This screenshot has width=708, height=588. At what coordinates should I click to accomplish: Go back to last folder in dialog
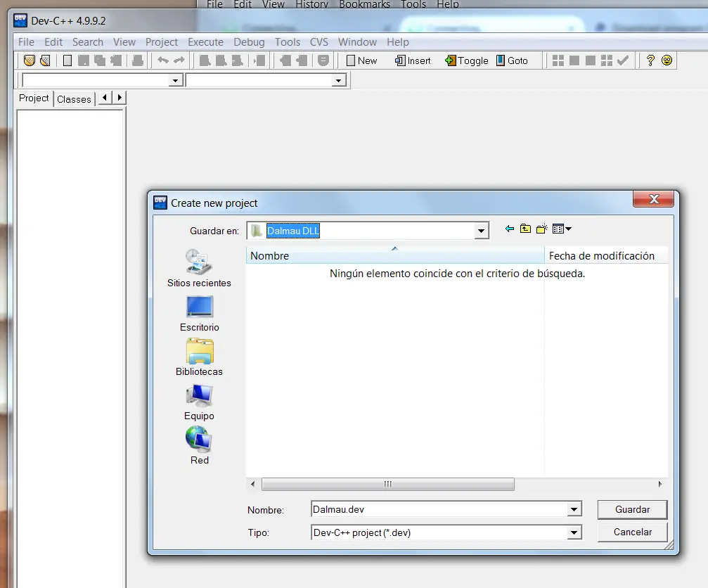pyautogui.click(x=509, y=229)
